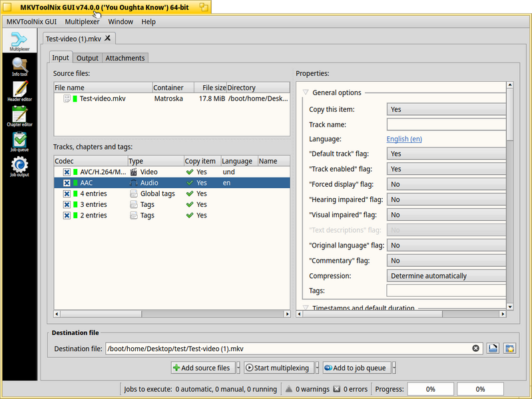The image size is (532, 399).
Task: Uncheck the AVC/H.264 video track checkbox
Action: [x=67, y=172]
